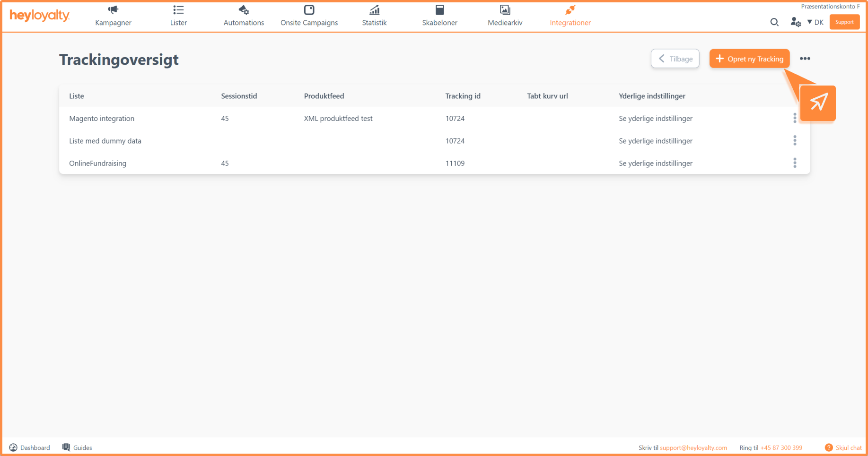Screen dimensions: 868x456
Task: Open Automations from top navigation
Action: (244, 16)
